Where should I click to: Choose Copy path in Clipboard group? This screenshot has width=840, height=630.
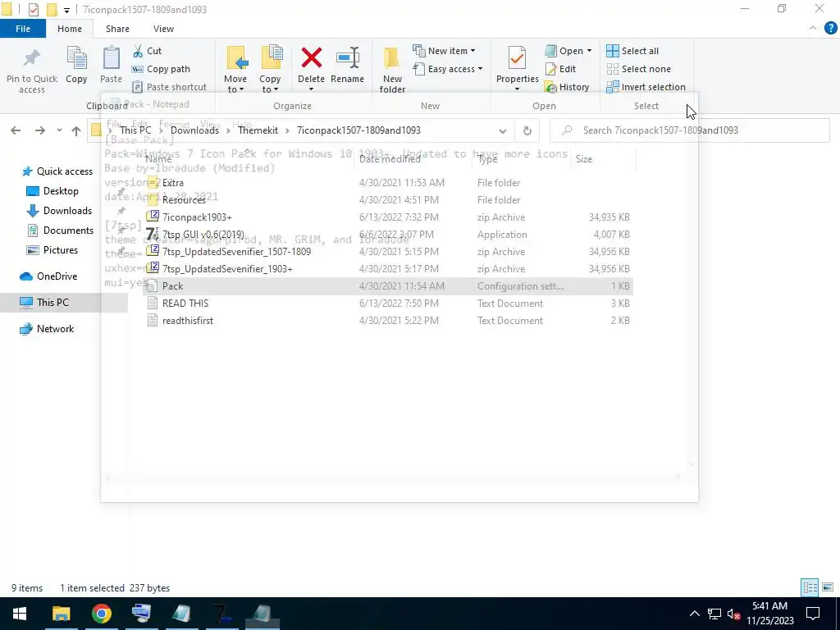click(x=162, y=69)
